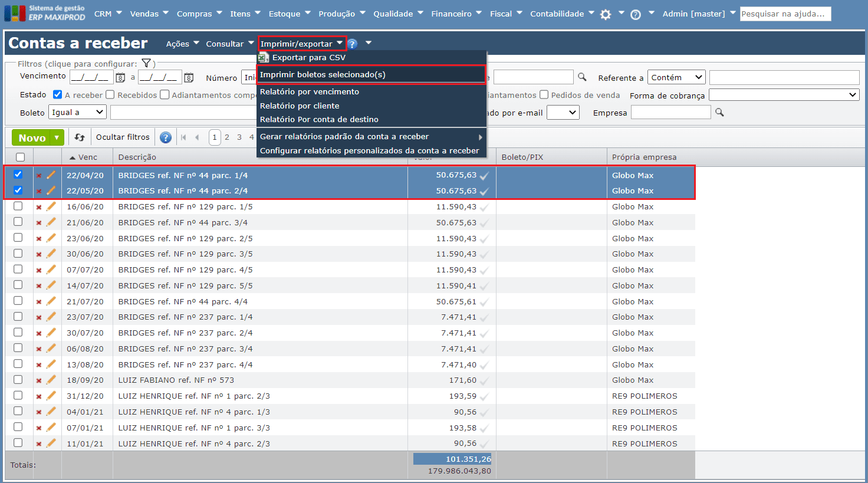Enable the 'Recebidos' checkbox
The image size is (868, 483).
(110, 94)
